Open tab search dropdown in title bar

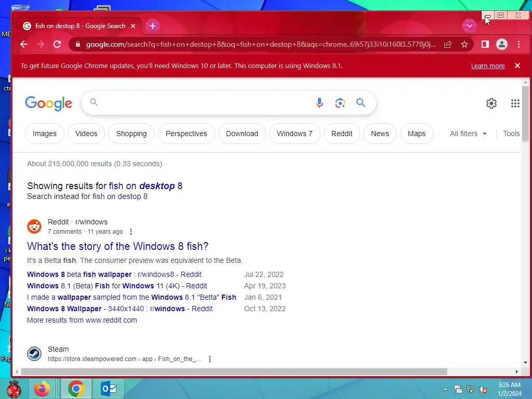[470, 25]
